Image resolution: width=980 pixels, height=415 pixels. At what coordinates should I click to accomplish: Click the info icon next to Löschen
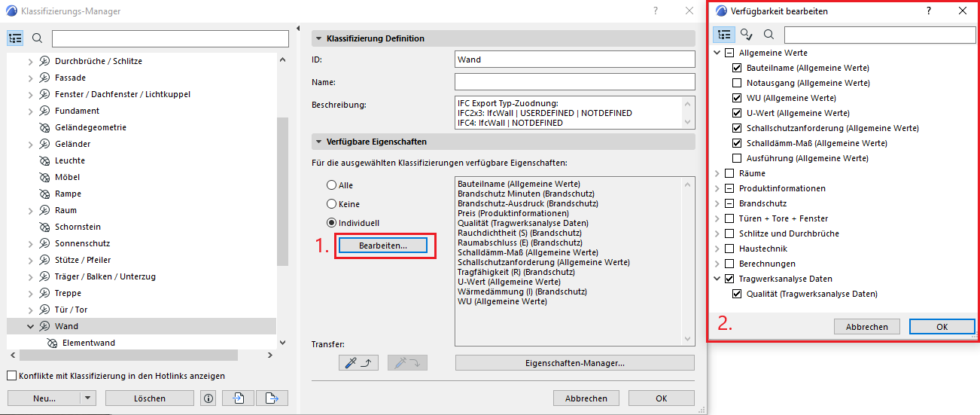tap(208, 398)
